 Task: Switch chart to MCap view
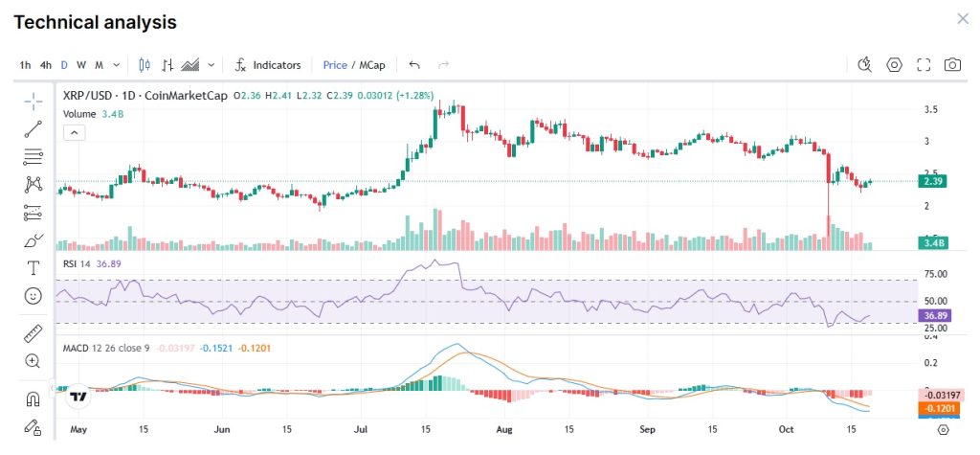point(372,65)
